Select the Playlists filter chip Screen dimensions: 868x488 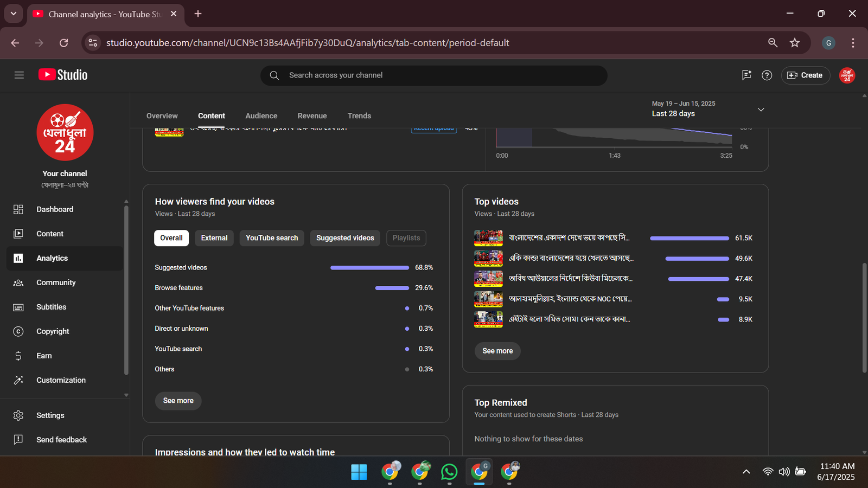[406, 238]
